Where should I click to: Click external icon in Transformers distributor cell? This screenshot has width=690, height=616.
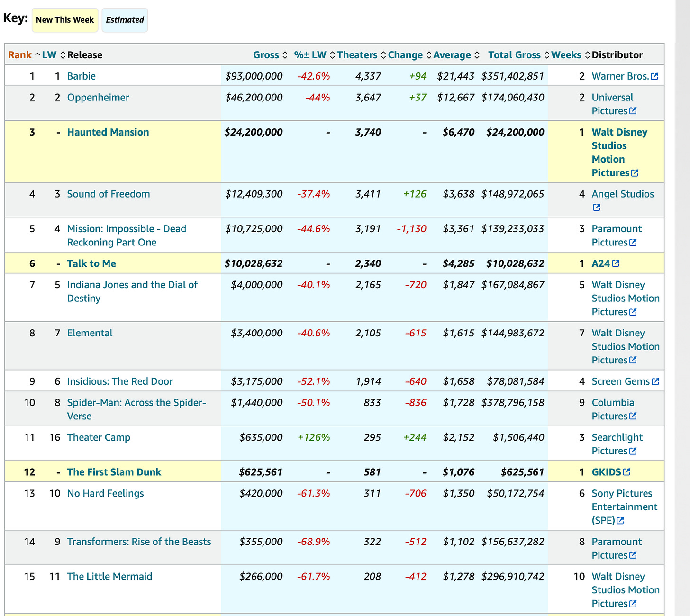[x=633, y=555]
